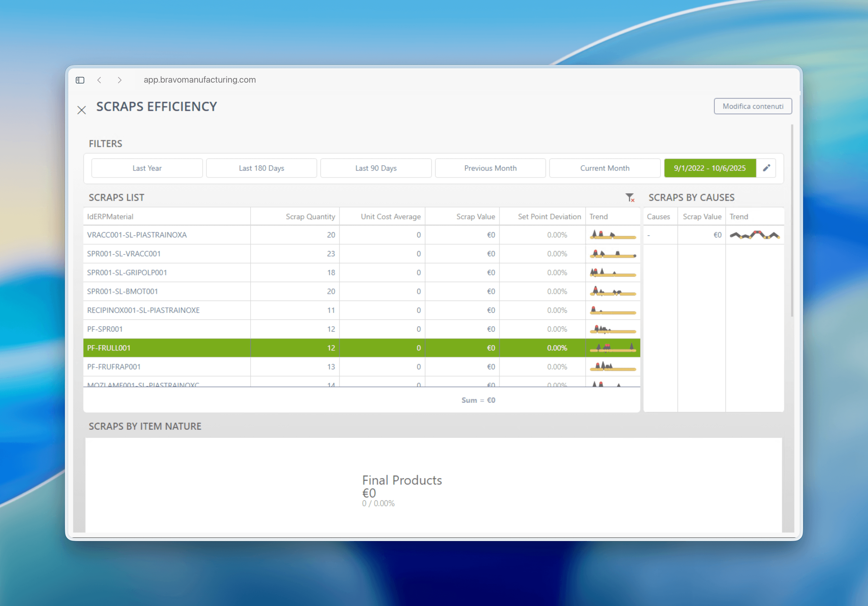868x606 pixels.
Task: Select the Current Month filter
Action: tap(605, 168)
